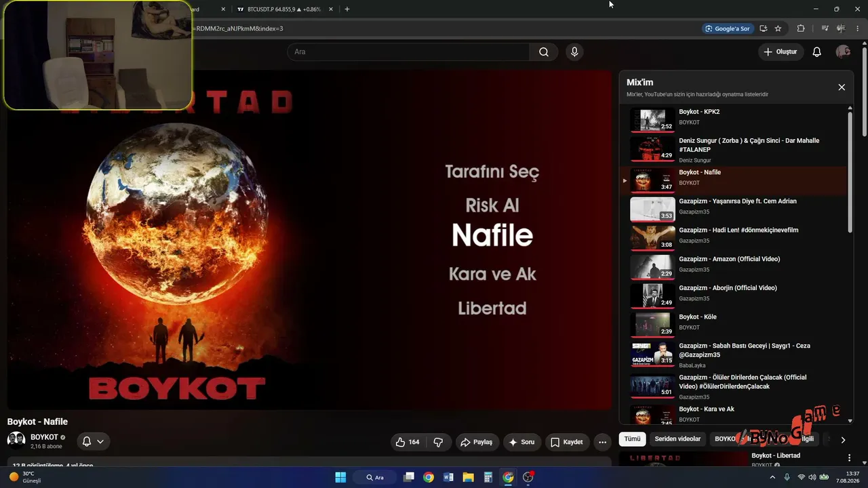Click the Google'a Sor button
Viewport: 868px width, 488px height.
tap(728, 28)
